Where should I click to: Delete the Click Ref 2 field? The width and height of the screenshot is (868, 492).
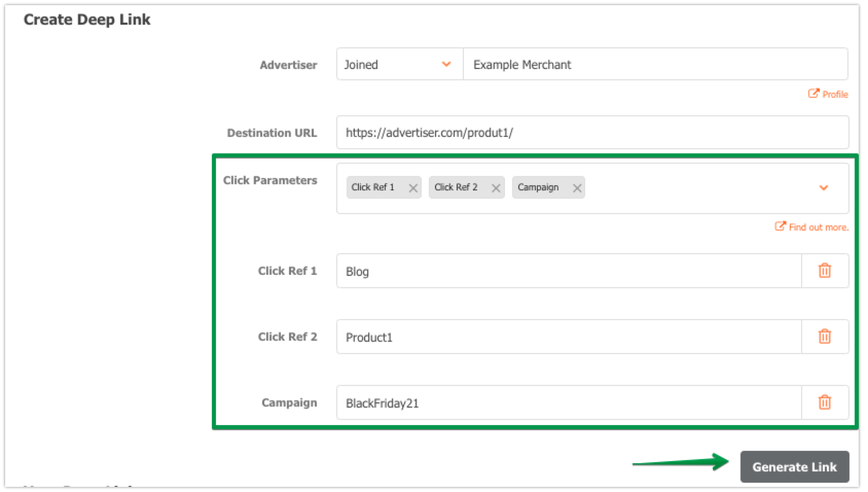824,337
